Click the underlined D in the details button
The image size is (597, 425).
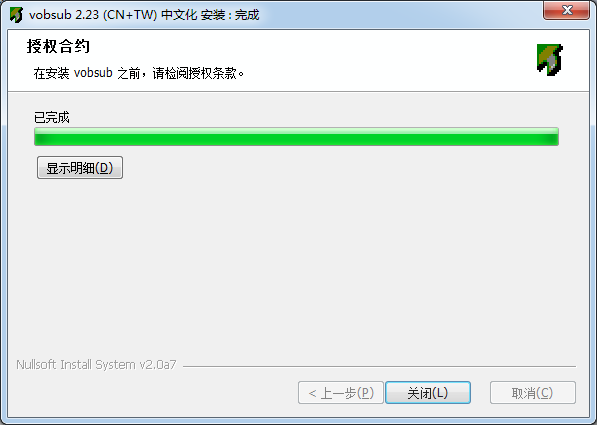[x=104, y=168]
